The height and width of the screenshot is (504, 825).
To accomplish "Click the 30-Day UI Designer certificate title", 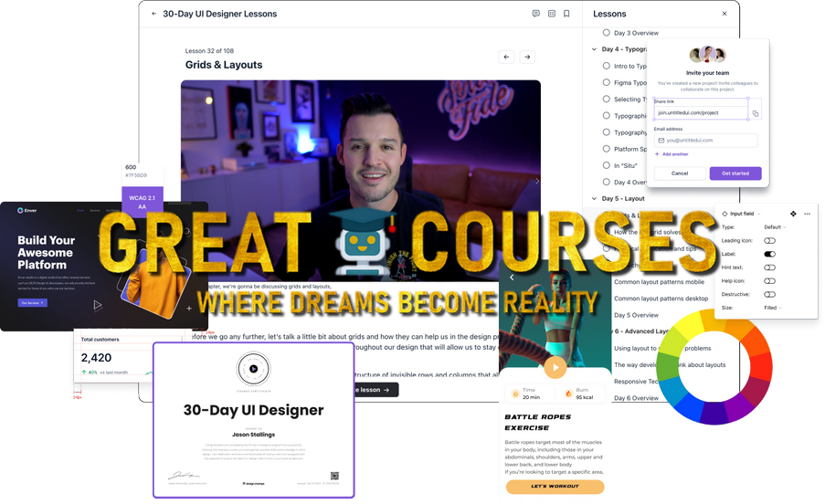I will 254,410.
